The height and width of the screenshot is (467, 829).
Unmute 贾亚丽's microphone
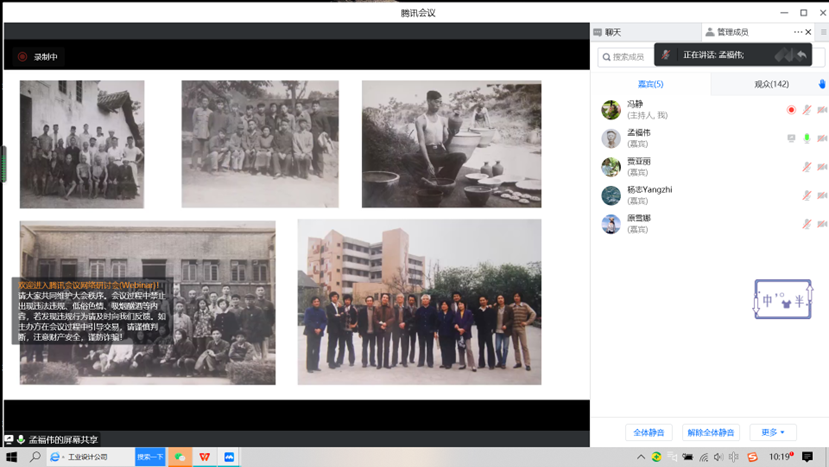pyautogui.click(x=806, y=167)
